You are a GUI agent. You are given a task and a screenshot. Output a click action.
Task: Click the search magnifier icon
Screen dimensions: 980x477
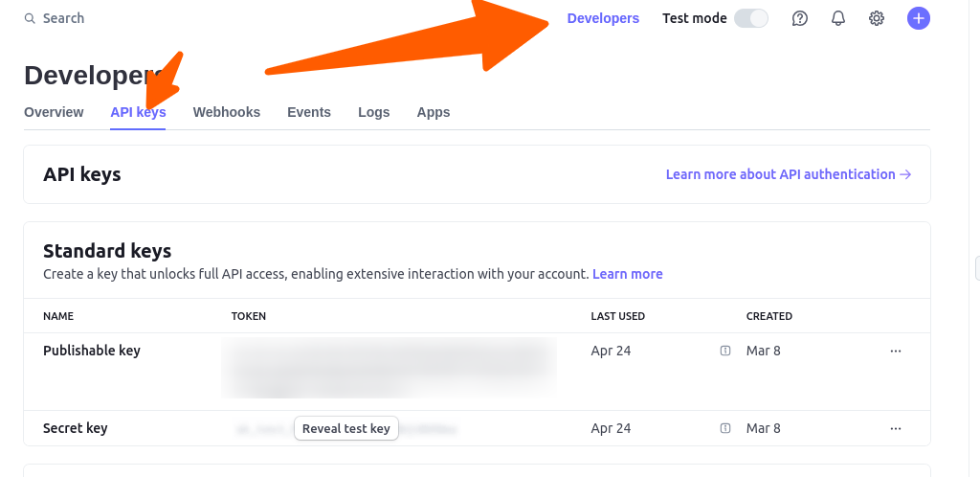30,19
